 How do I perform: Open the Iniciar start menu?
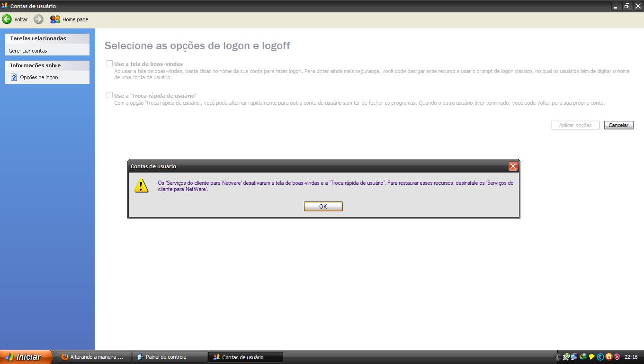tap(24, 357)
